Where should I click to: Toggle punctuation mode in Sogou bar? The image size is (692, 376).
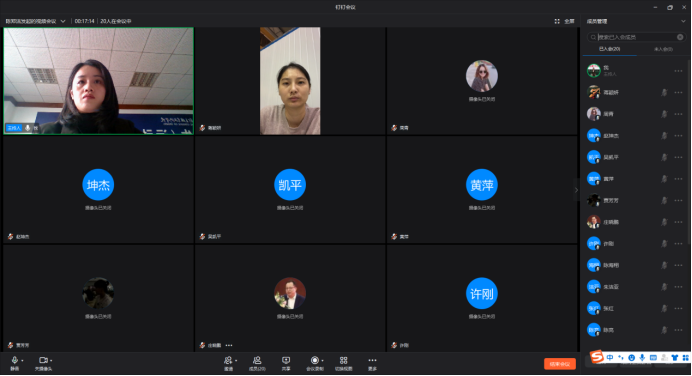pos(621,357)
